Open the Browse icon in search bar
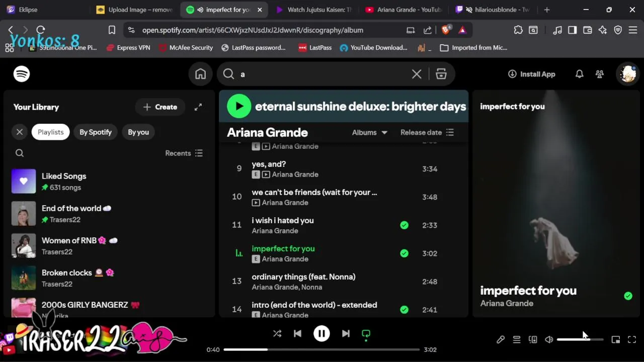The image size is (644, 362). 441,74
